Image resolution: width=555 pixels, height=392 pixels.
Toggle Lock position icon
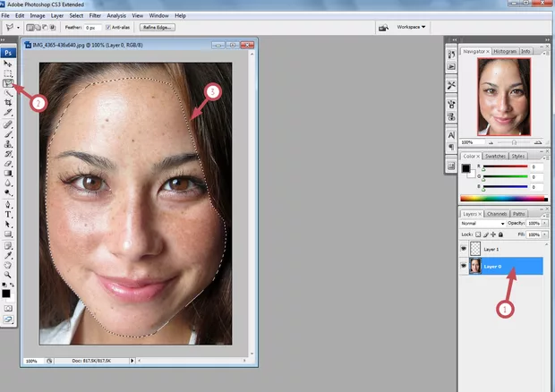[x=493, y=234]
